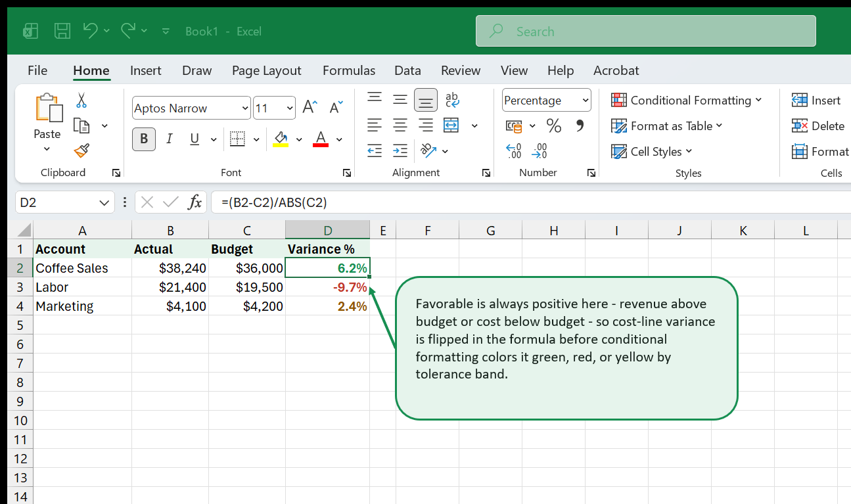Switch to the Page Layout tab
Image resolution: width=851 pixels, height=504 pixels.
click(x=266, y=70)
